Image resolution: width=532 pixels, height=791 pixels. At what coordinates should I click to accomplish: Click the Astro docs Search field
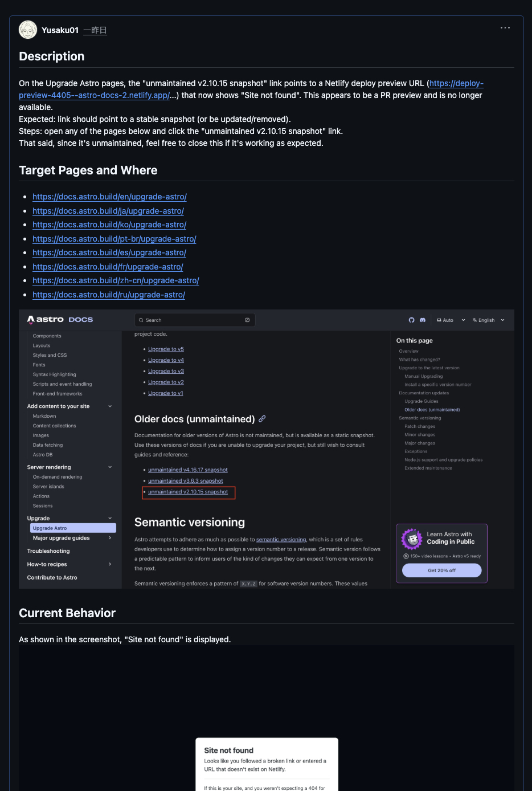coord(194,320)
